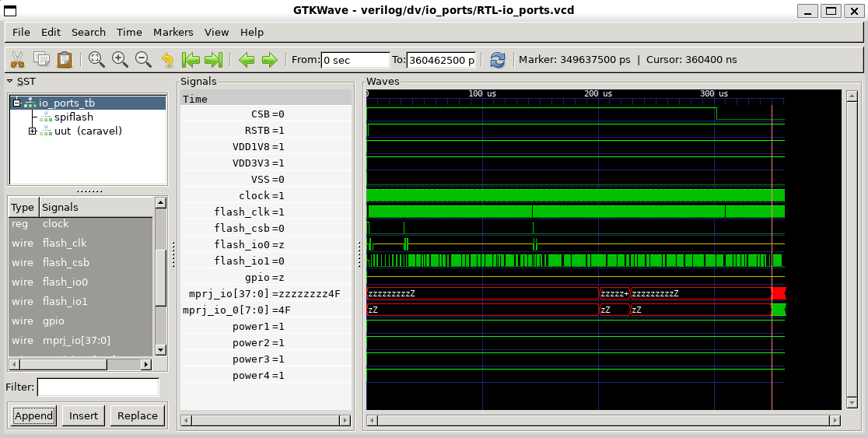The width and height of the screenshot is (868, 438).
Task: Open the View menu
Action: (x=216, y=32)
